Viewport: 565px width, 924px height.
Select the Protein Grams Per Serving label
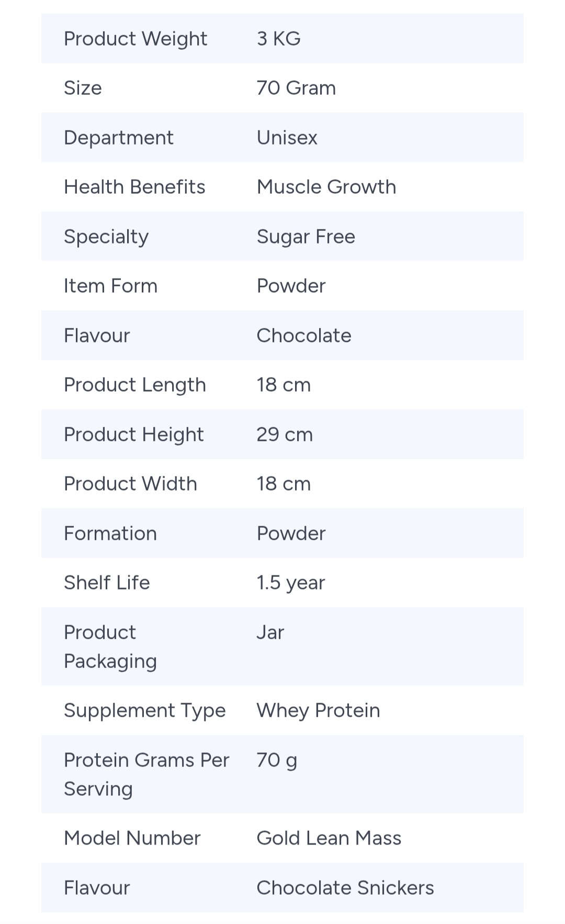(146, 774)
